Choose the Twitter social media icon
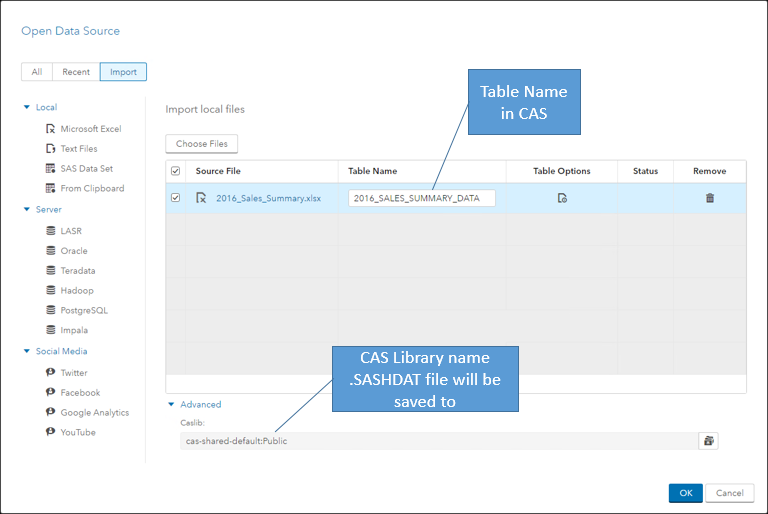This screenshot has width=768, height=514. (51, 373)
